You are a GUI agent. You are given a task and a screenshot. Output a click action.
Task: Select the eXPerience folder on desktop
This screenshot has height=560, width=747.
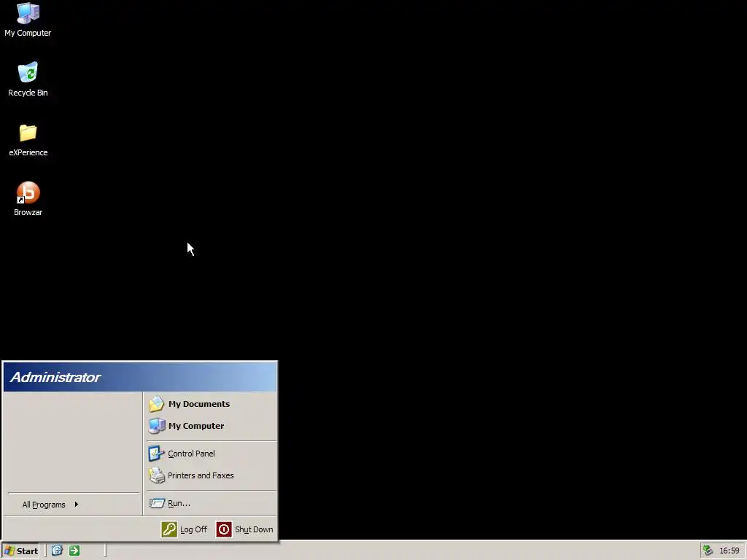tap(28, 139)
